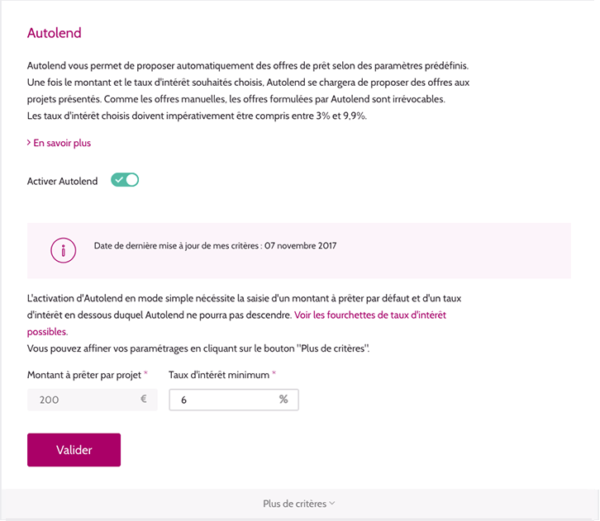Screen dimensions: 600x521
Task: Click the info icon in the date banner
Action: coord(64,250)
